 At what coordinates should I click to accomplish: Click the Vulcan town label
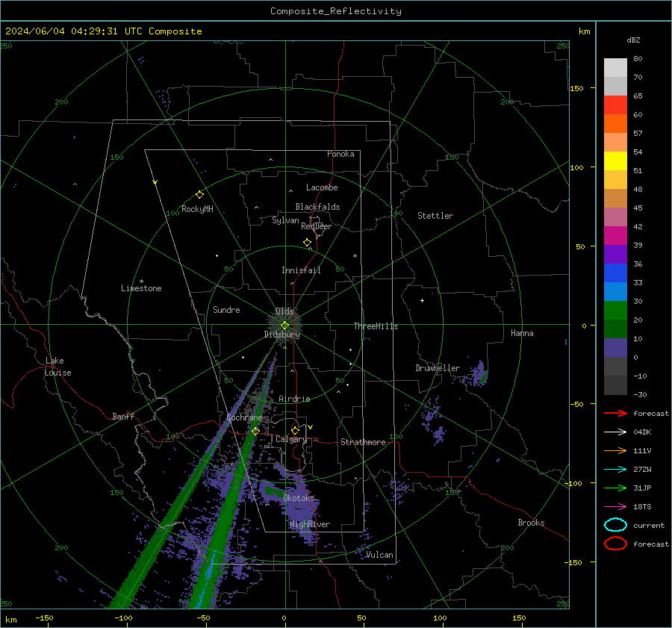coord(379,555)
